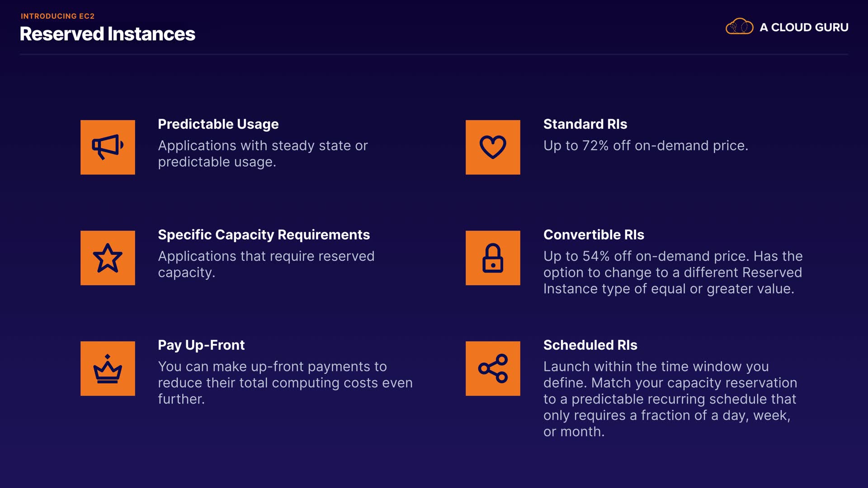Click the A Cloud Guru cloud logo
The width and height of the screenshot is (868, 488).
739,27
